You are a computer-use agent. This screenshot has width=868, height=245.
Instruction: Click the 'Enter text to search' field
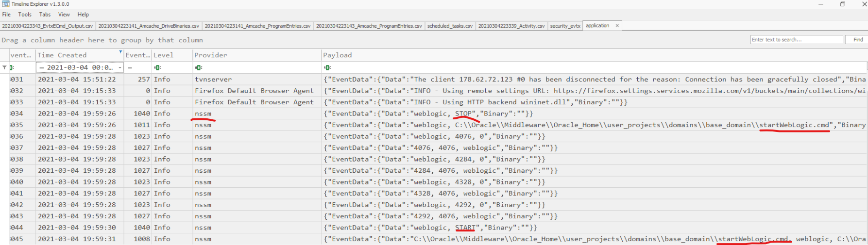(x=796, y=40)
